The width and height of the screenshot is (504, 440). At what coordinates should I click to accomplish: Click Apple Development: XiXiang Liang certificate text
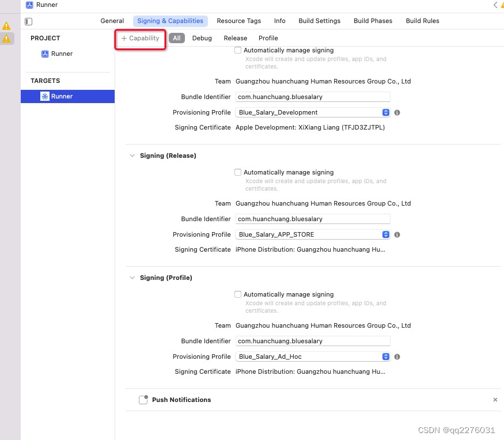pos(310,128)
